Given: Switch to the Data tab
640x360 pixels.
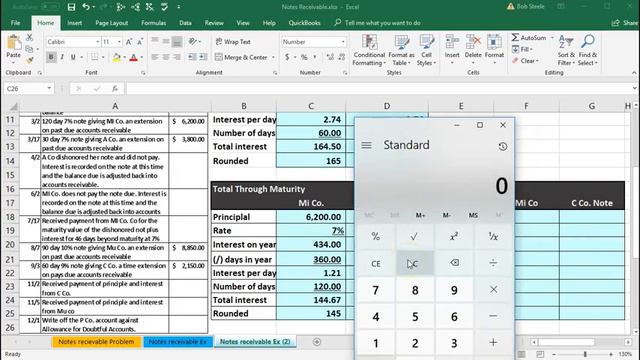Looking at the screenshot, I should tap(185, 23).
